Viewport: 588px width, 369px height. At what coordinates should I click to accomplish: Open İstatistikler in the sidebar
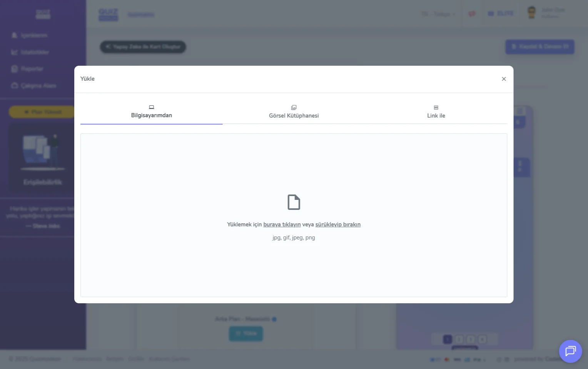35,52
